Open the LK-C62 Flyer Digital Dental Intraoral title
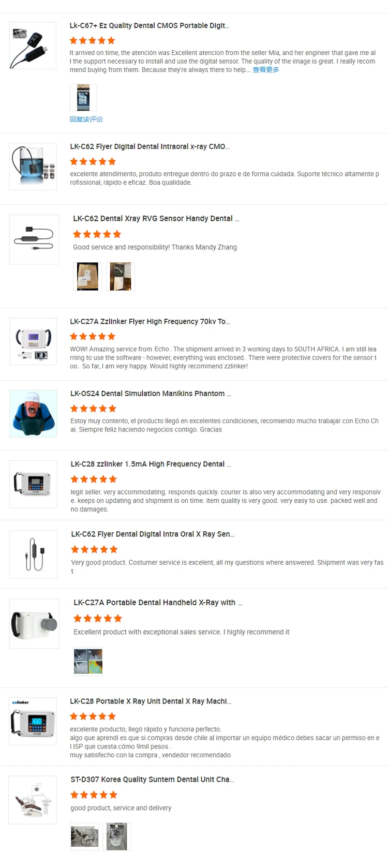The width and height of the screenshot is (388, 868). point(150,147)
